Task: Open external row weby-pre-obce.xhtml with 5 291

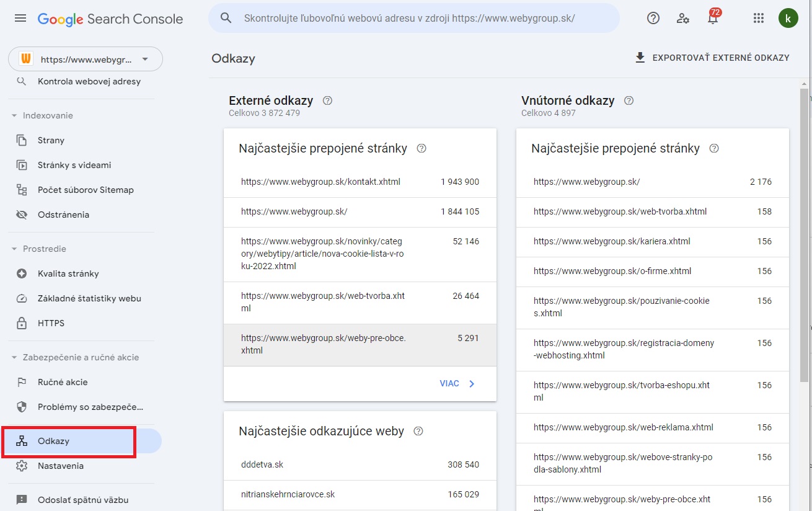Action: [x=360, y=345]
